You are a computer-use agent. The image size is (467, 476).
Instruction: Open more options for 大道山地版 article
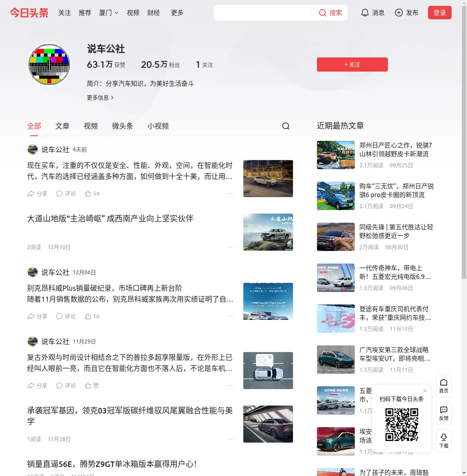pos(231,247)
